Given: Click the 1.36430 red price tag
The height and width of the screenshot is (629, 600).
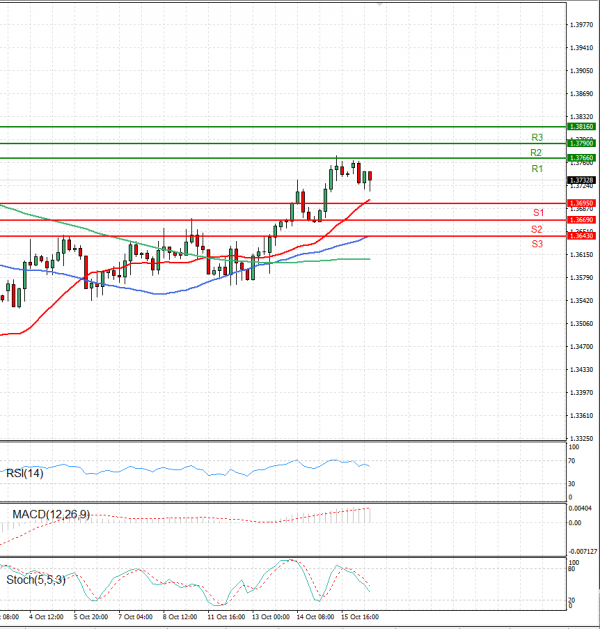Looking at the screenshot, I should coord(582,236).
